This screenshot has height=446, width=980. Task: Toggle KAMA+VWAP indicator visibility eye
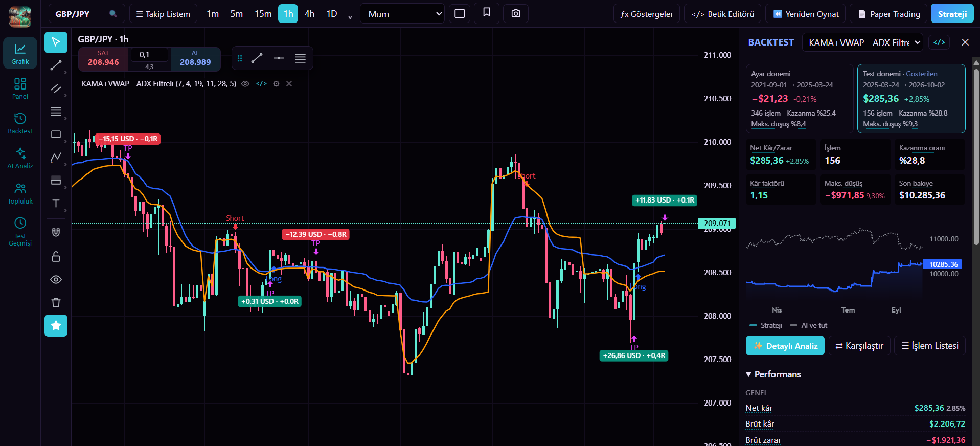click(245, 84)
